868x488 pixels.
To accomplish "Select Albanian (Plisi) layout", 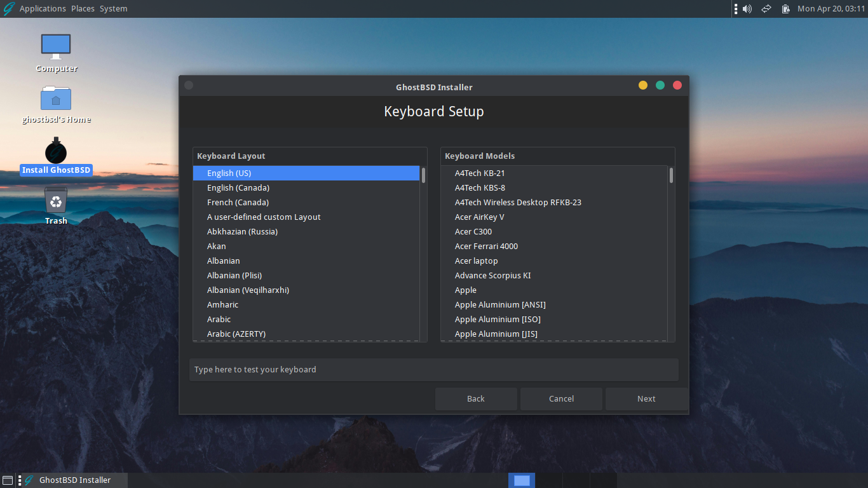I will tap(306, 276).
